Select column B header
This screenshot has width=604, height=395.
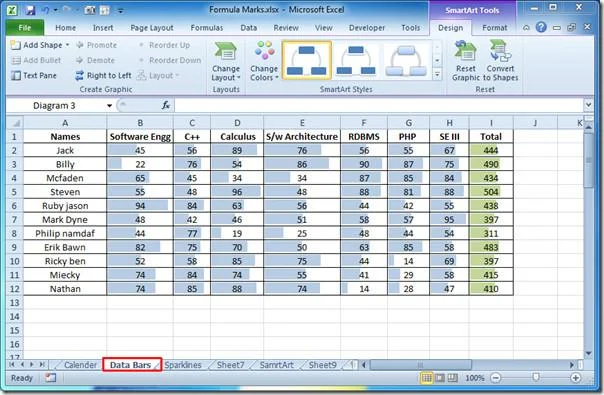140,123
